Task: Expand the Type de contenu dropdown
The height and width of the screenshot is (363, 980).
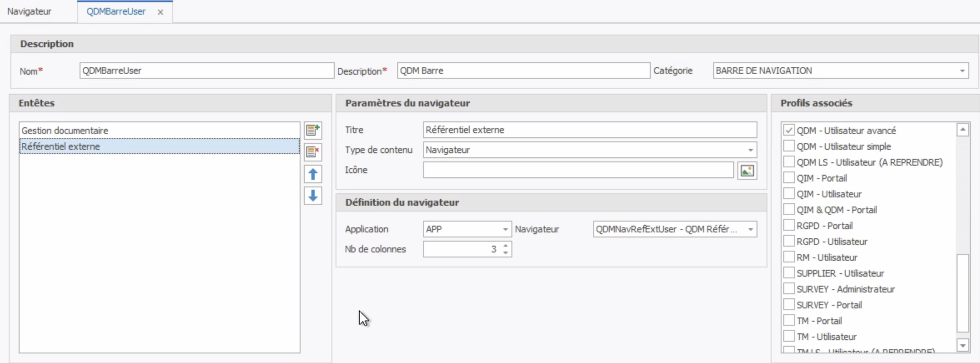Action: click(750, 150)
